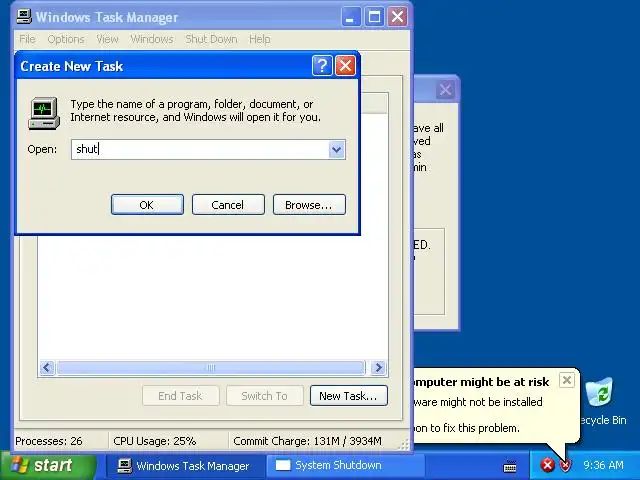Select Windows Task Manager taskbar button
Viewport: 640px width, 480px height.
tap(184, 466)
